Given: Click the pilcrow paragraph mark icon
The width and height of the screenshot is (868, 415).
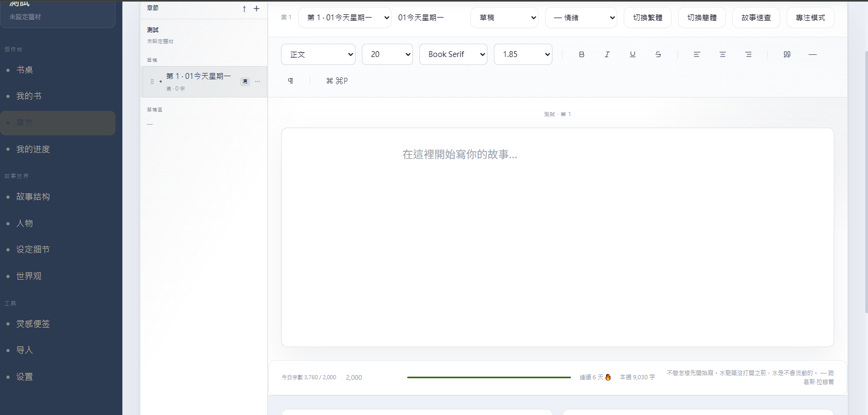Looking at the screenshot, I should pyautogui.click(x=291, y=81).
